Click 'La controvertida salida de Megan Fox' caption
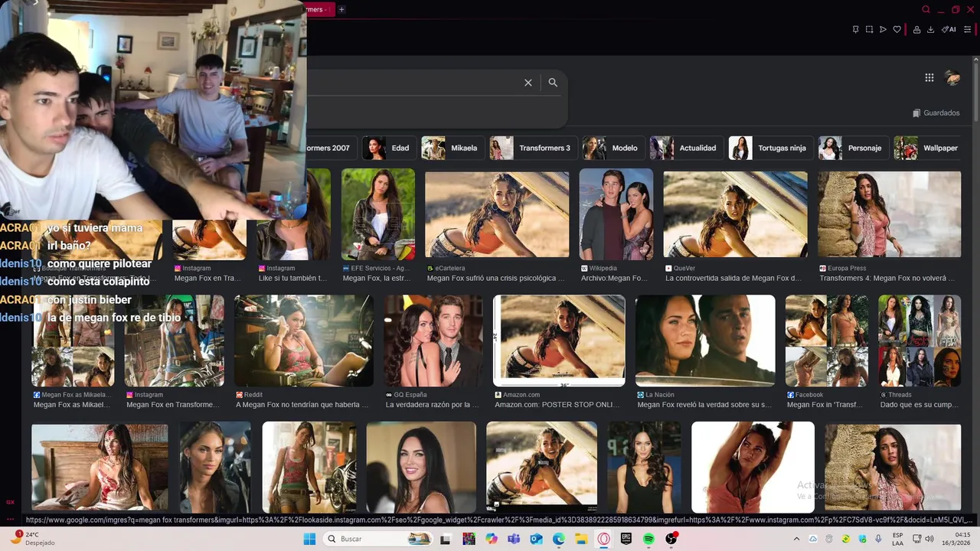Image resolution: width=980 pixels, height=551 pixels. pos(733,279)
